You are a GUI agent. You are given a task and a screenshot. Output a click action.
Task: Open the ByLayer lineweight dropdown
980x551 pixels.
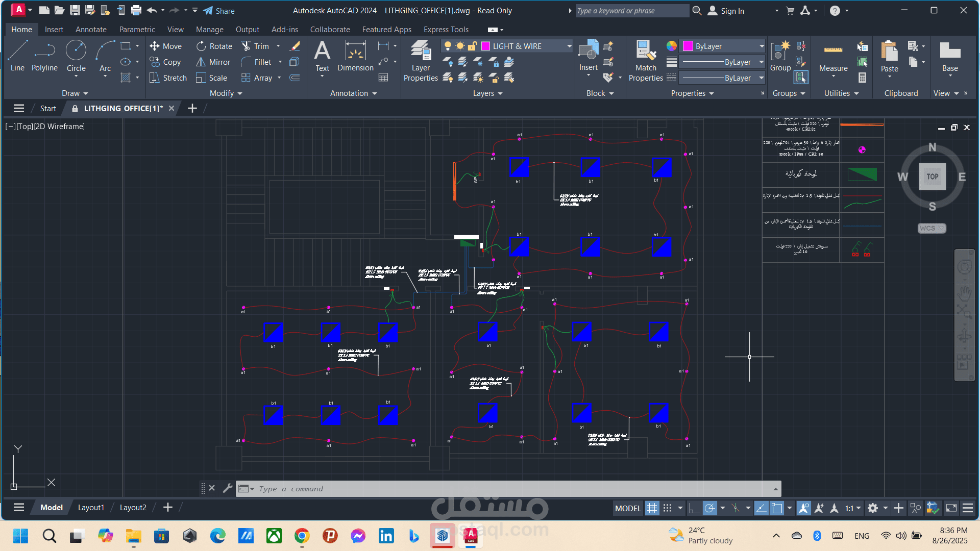click(762, 62)
